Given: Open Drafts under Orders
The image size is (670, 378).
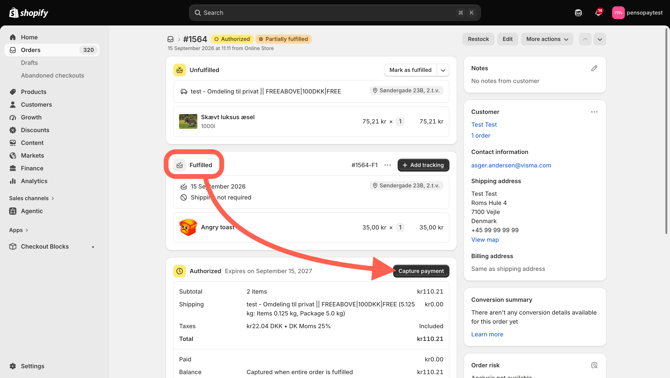Looking at the screenshot, I should click(29, 62).
